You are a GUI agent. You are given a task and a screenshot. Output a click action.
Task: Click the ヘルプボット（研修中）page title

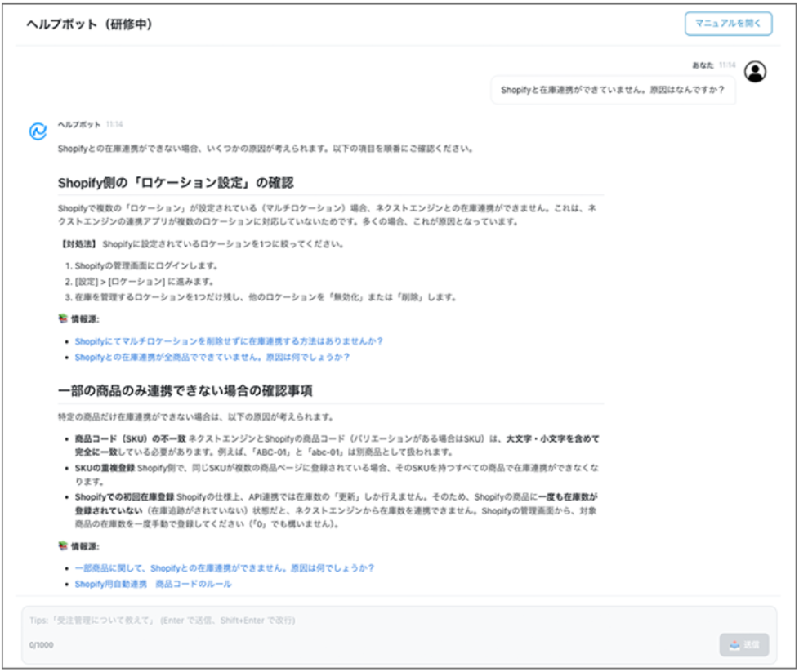[x=89, y=24]
